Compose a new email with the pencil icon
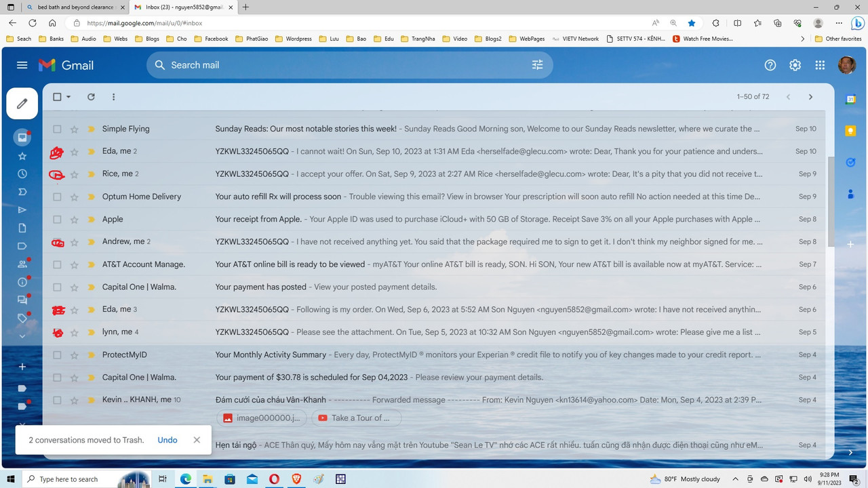The image size is (868, 488). pyautogui.click(x=22, y=103)
